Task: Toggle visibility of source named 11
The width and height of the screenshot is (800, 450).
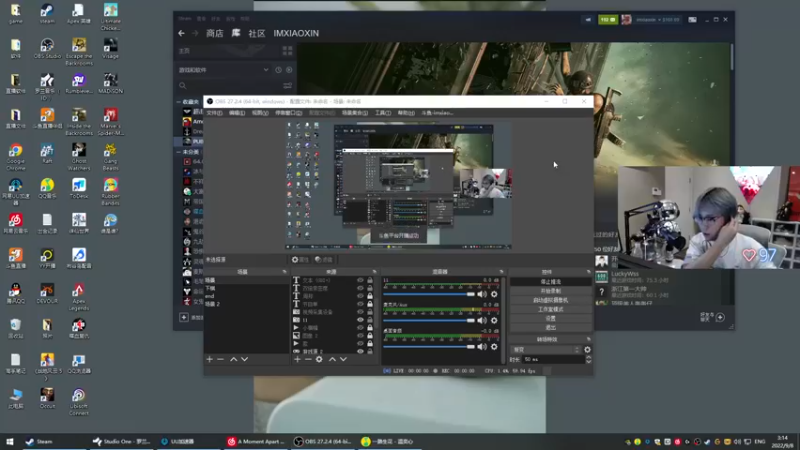Action: (360, 320)
